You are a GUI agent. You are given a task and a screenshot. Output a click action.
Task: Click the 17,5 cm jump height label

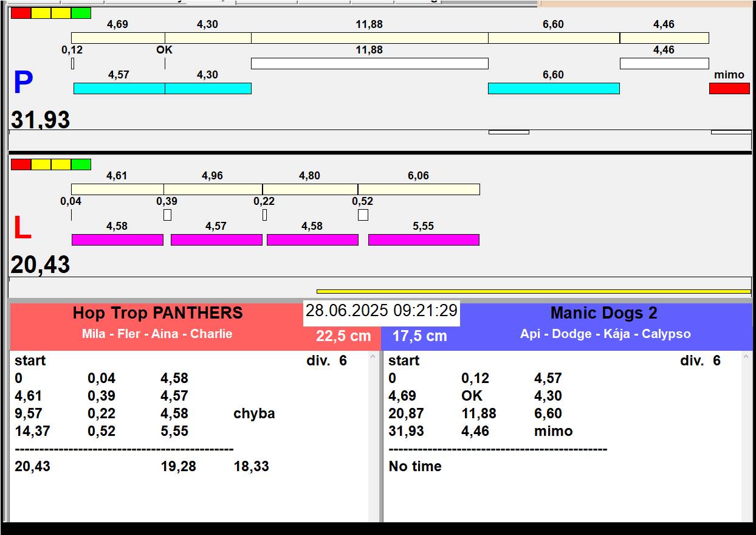pos(419,336)
